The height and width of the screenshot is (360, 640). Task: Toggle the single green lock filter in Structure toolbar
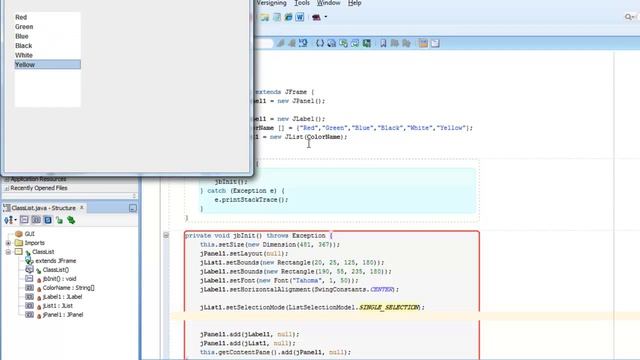[60, 220]
